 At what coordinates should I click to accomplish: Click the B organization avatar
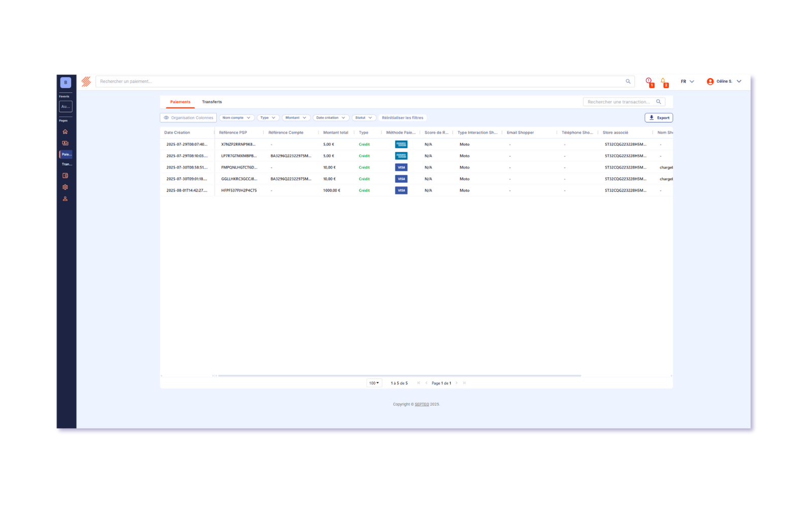point(65,82)
